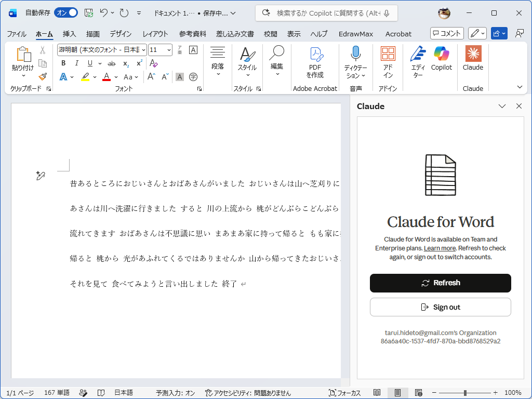Open the font name dropdown
532x399 pixels.
tap(143, 50)
